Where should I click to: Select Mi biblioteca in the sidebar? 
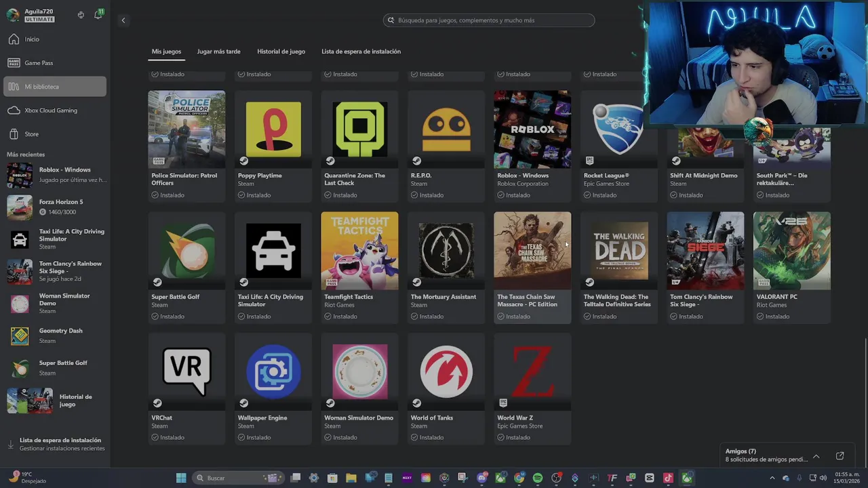[55, 87]
